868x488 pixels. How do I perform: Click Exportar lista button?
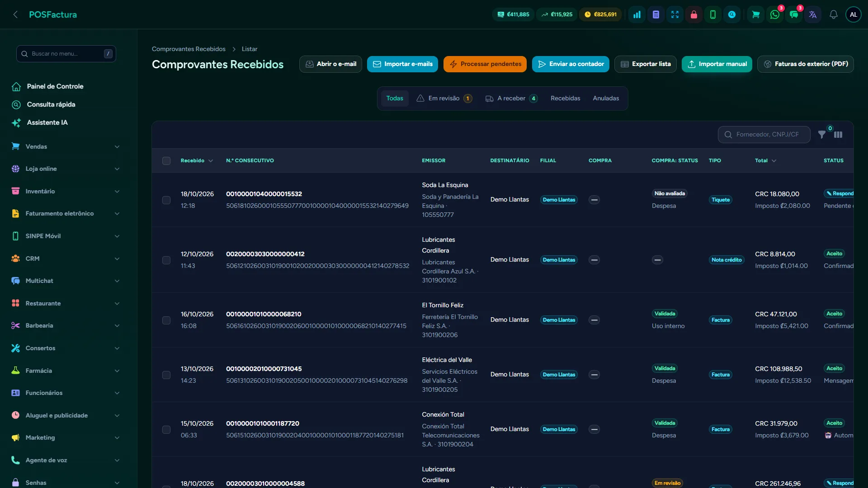click(646, 64)
